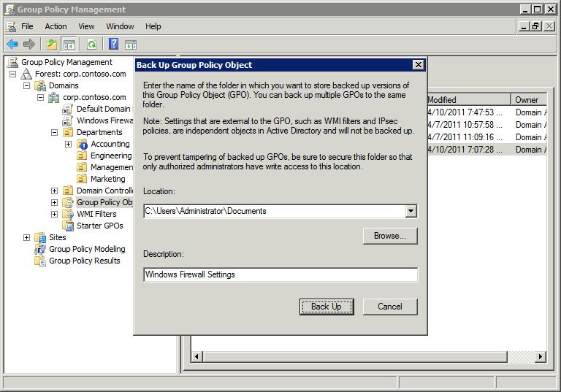Select row modified 4/7/2011 10:57:58

[x=486, y=125]
